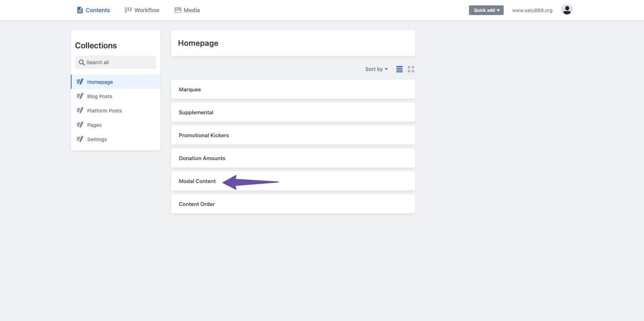644x321 pixels.
Task: Click the user avatar icon
Action: (x=567, y=10)
